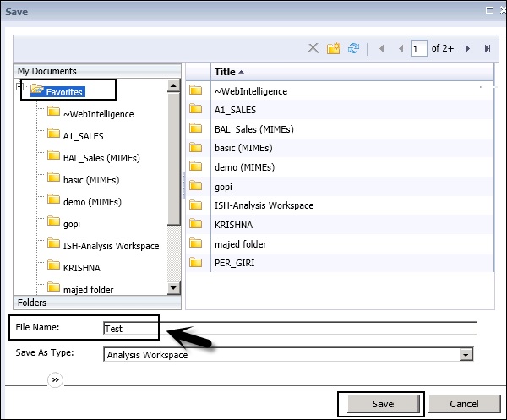Collapse the Favorites tree node
This screenshot has width=507, height=420.
(19, 86)
